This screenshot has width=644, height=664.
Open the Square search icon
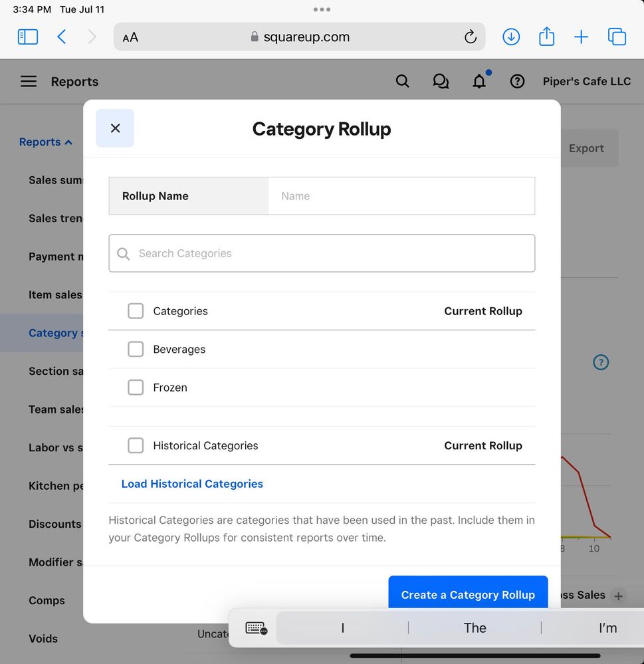click(402, 82)
